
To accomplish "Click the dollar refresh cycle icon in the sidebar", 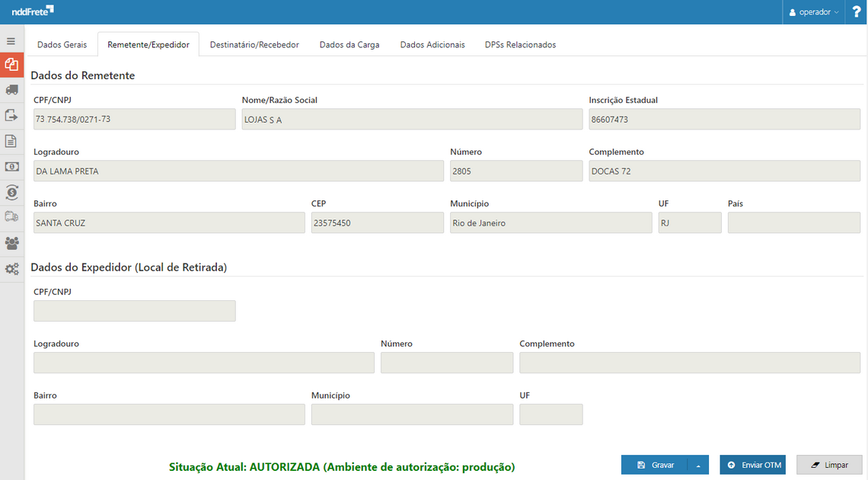I will [11, 192].
